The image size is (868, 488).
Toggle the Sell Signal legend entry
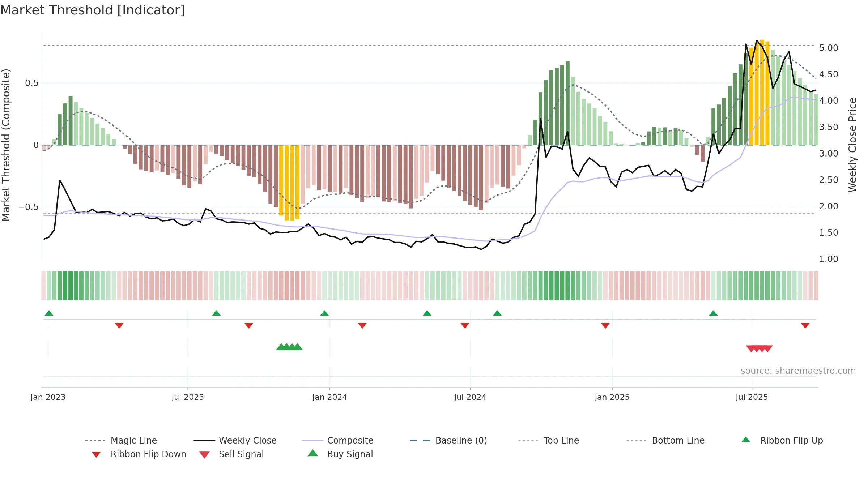point(231,454)
